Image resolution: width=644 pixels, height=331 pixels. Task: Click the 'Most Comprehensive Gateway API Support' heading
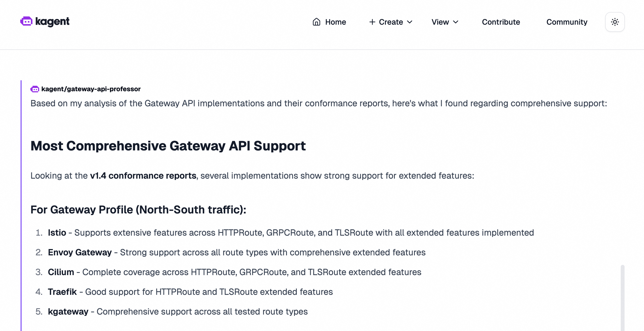tap(168, 146)
